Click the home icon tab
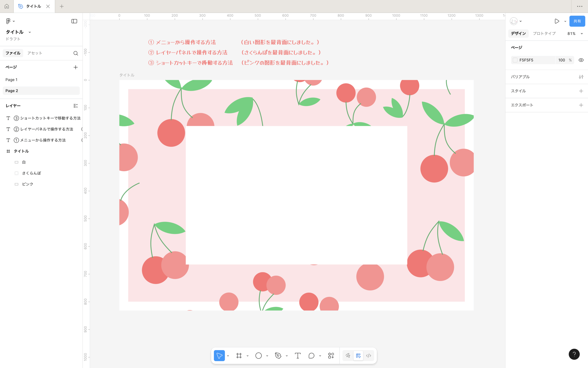588x368 pixels. tap(7, 6)
